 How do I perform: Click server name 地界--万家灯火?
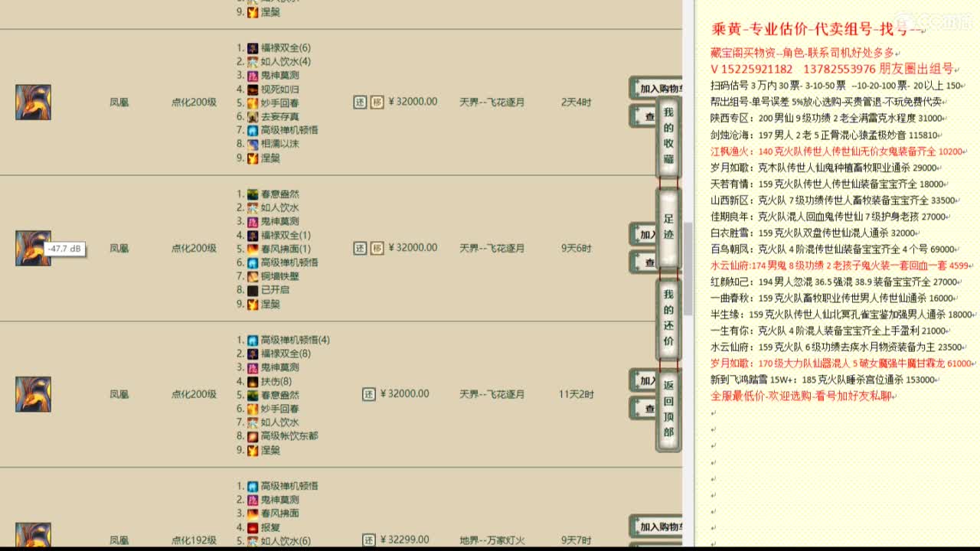coord(492,540)
